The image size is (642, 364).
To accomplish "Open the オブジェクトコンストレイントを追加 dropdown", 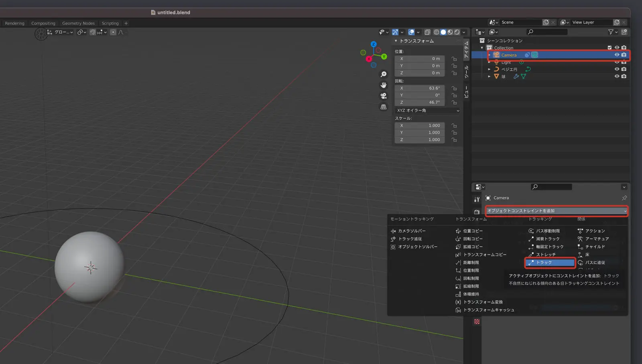I will pyautogui.click(x=557, y=211).
